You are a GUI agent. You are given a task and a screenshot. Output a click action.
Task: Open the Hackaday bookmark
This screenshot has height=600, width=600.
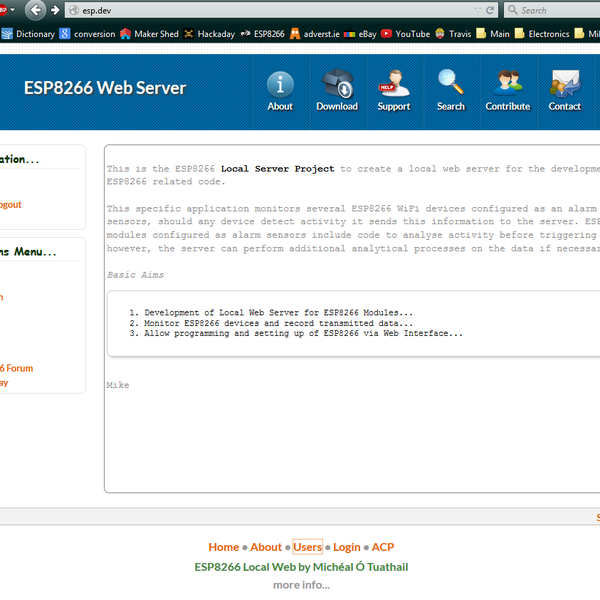tap(208, 34)
